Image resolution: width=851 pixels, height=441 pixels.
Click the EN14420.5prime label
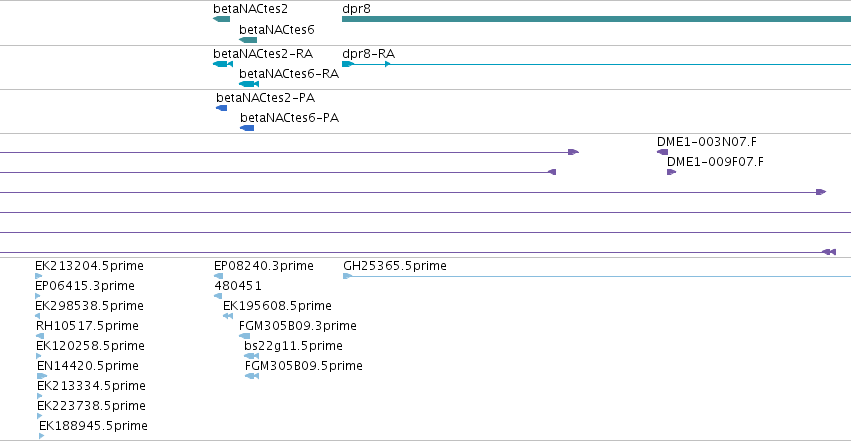(88, 366)
